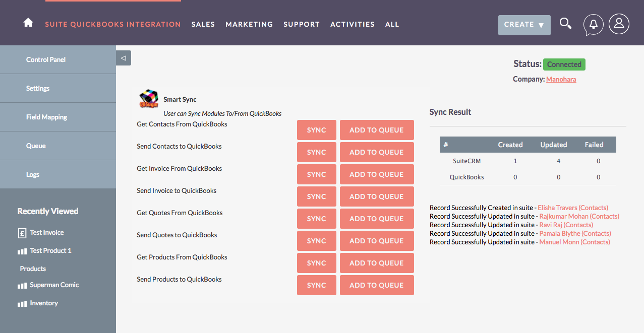
Task: Add Send Invoice to QuickBooks to queue
Action: pyautogui.click(x=376, y=196)
